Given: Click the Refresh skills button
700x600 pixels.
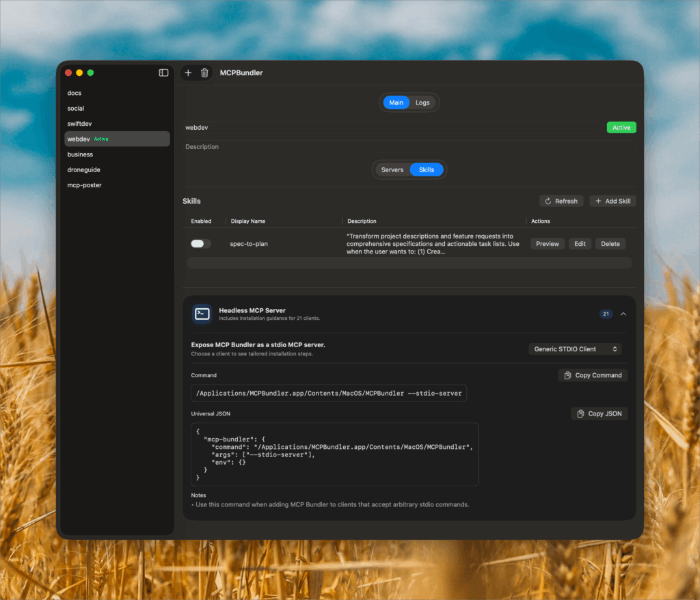Looking at the screenshot, I should (561, 201).
